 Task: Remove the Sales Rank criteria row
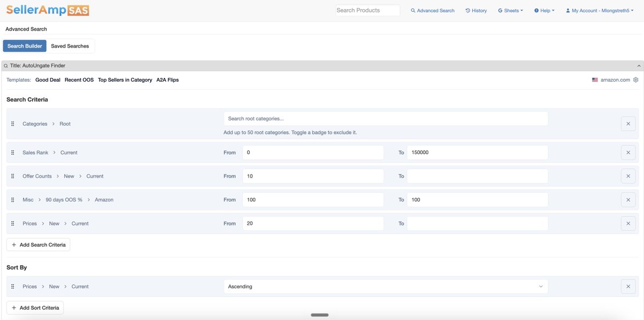pyautogui.click(x=628, y=152)
